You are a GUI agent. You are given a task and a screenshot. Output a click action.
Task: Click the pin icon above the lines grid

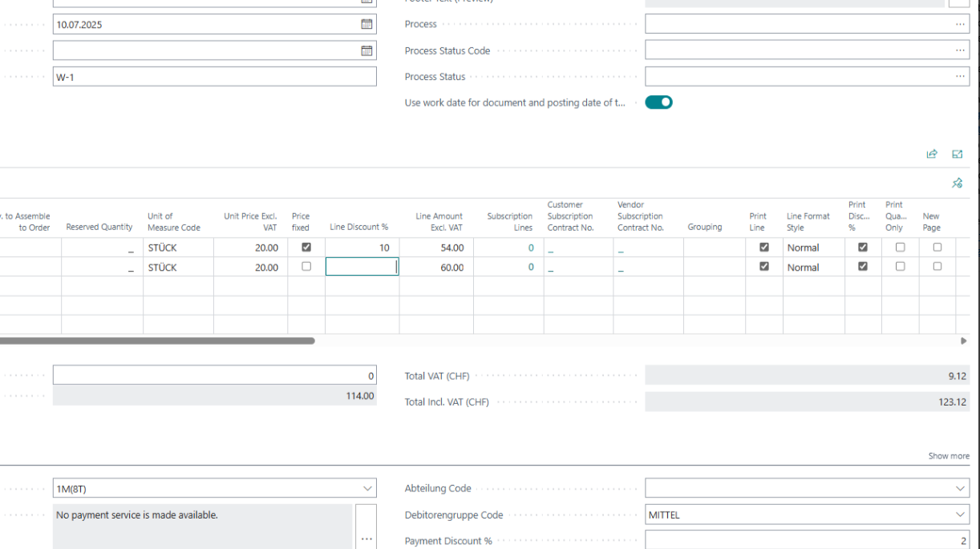tap(957, 184)
